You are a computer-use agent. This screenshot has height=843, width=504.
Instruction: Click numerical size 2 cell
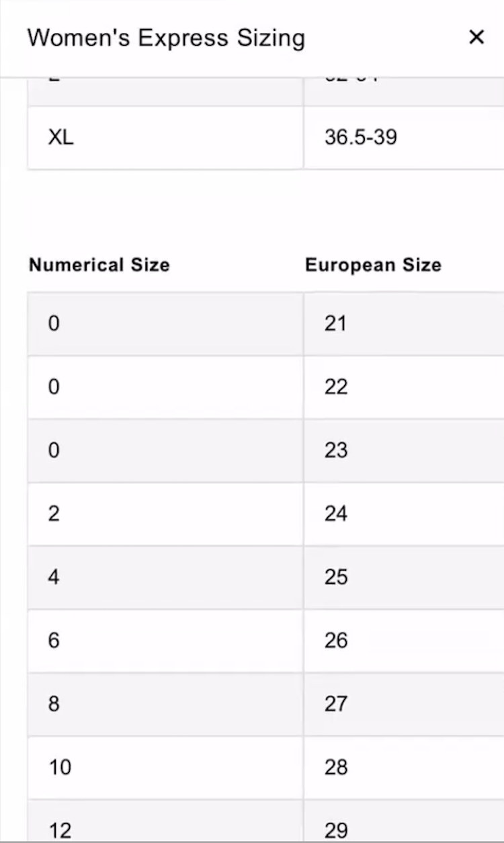click(165, 514)
